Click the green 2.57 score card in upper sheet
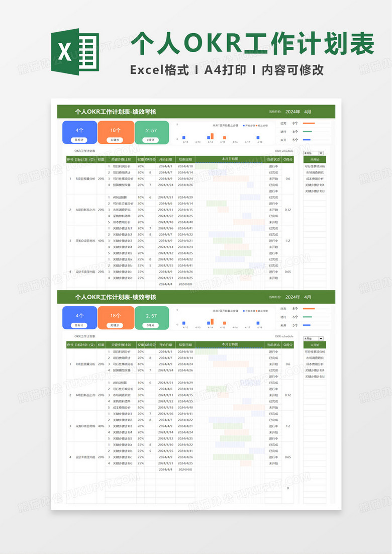392x554 pixels. (151, 132)
